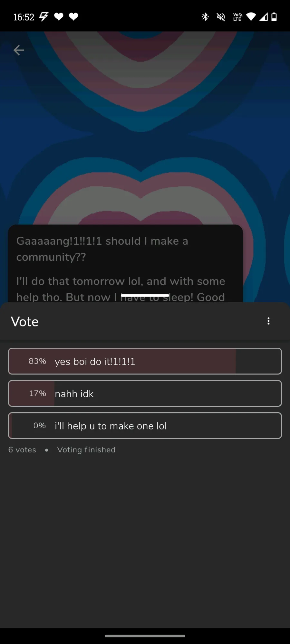Tap the second heart notification icon
This screenshot has height=644, width=290.
coord(73,16)
